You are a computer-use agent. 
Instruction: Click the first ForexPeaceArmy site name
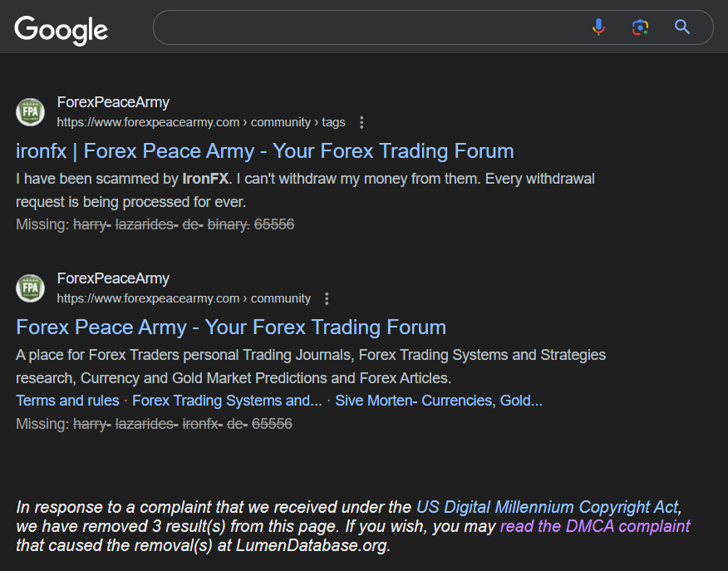pyautogui.click(x=113, y=102)
